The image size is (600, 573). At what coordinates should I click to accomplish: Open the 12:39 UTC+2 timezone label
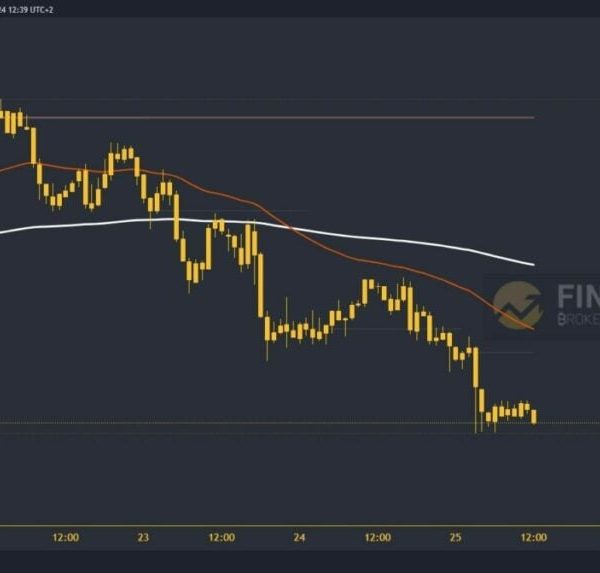[x=26, y=10]
